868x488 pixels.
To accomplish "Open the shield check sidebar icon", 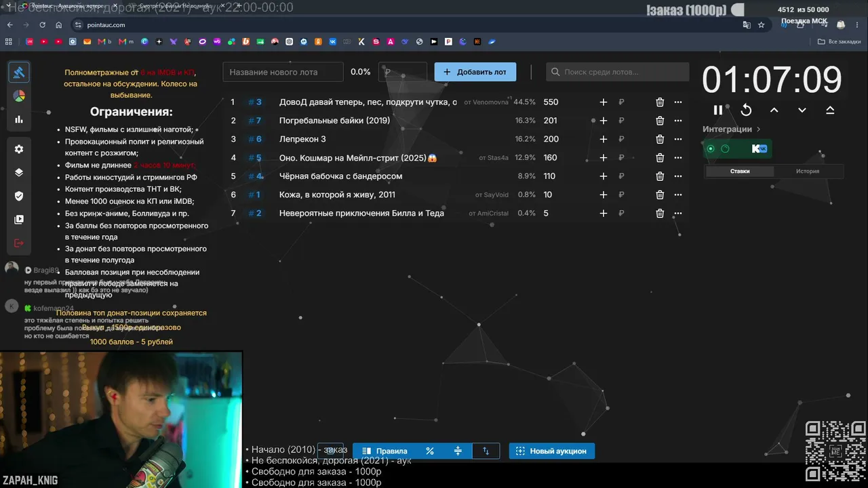I will coord(19,196).
